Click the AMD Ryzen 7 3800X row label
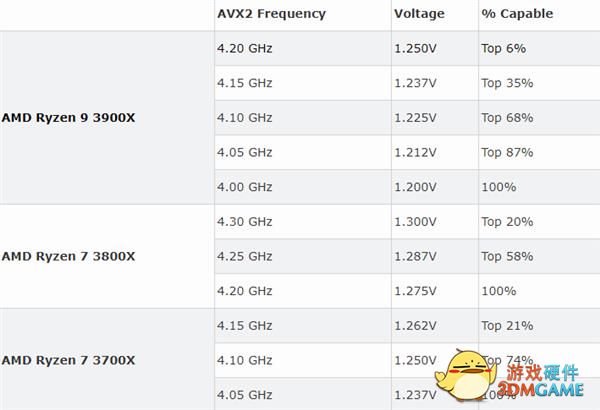This screenshot has width=600, height=410. click(68, 256)
